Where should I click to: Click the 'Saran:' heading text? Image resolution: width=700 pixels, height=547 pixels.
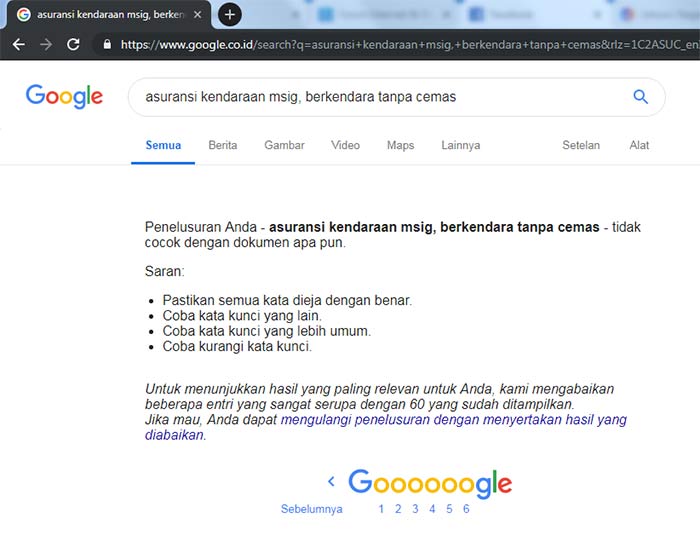164,271
